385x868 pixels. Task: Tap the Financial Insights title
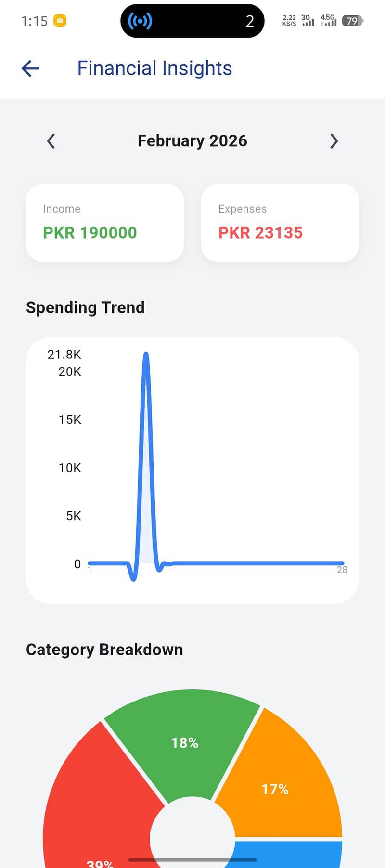[154, 68]
